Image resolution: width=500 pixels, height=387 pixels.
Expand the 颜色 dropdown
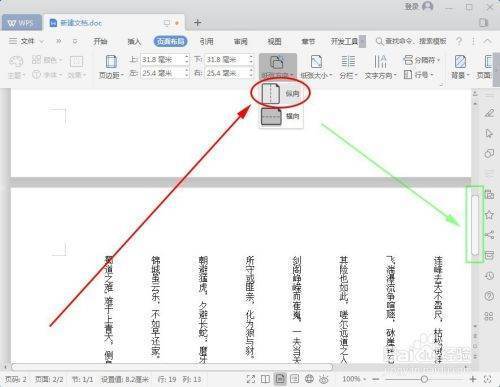47,60
